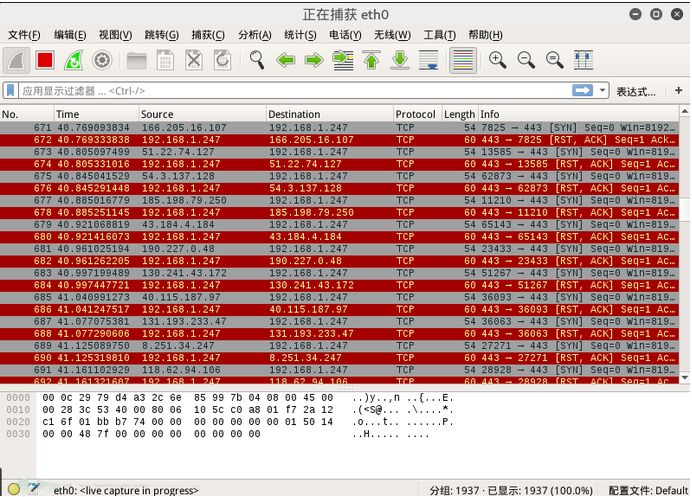This screenshot has width=692, height=497.
Task: Open the 视图(V) menu
Action: tap(116, 35)
